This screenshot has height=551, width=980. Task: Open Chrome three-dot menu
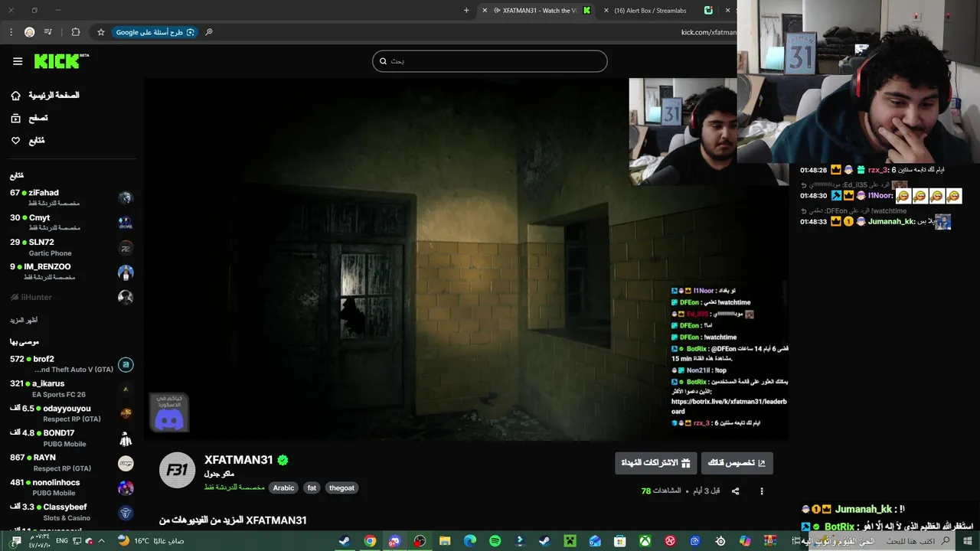(11, 32)
